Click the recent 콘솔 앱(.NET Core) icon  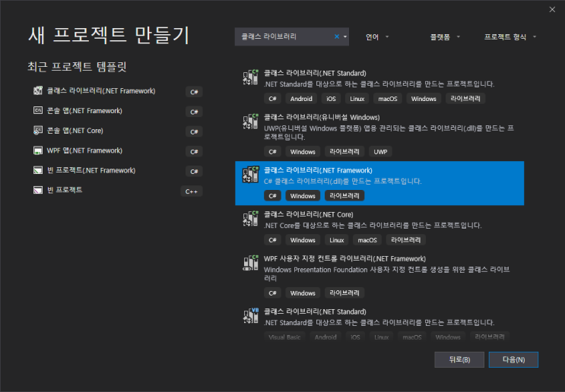pyautogui.click(x=38, y=131)
